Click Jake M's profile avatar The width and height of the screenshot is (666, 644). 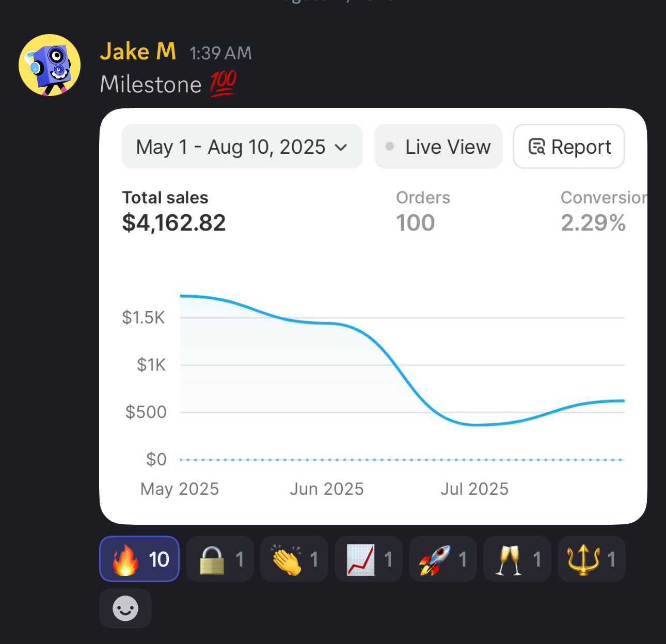click(50, 65)
